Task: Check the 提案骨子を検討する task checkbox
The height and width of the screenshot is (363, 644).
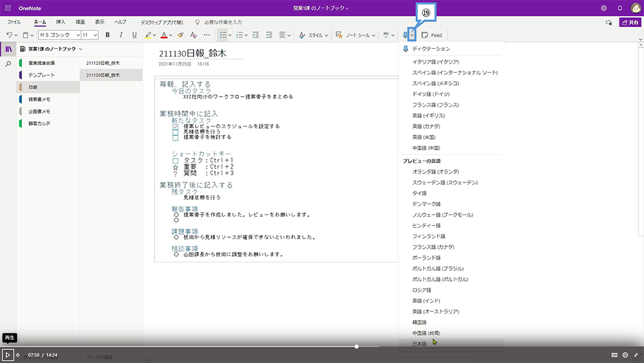Action: point(175,137)
